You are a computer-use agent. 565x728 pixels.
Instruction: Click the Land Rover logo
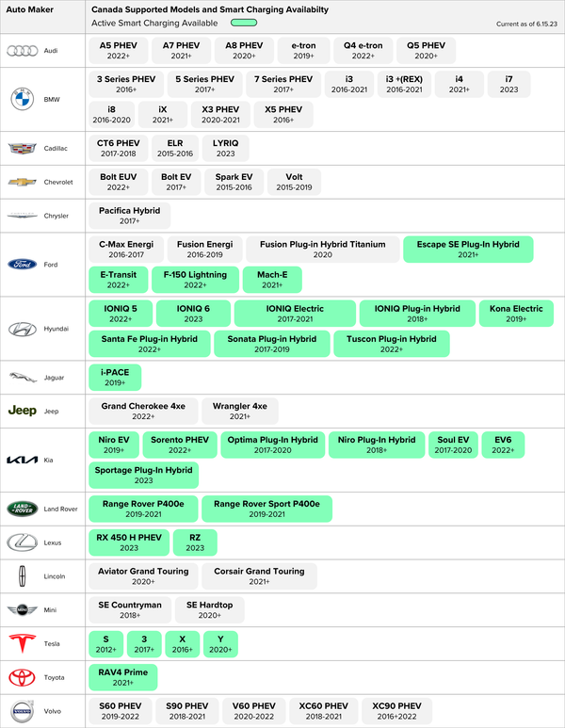point(22,510)
